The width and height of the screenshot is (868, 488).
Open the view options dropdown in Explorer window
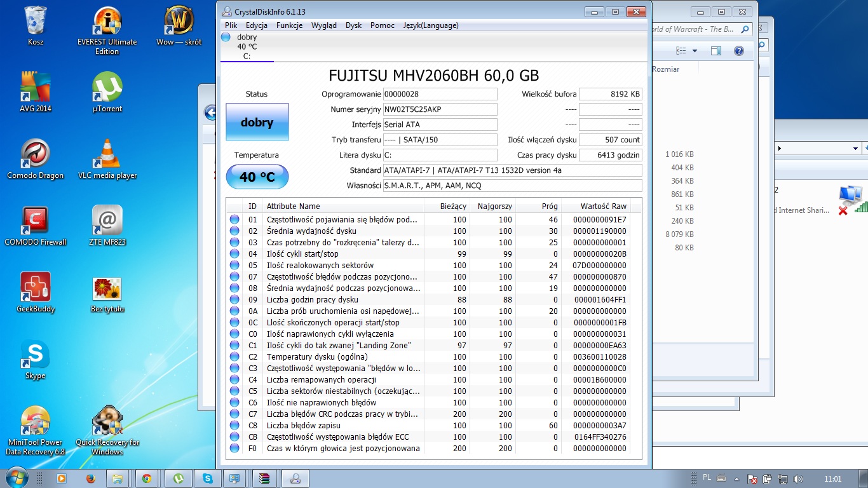point(695,51)
